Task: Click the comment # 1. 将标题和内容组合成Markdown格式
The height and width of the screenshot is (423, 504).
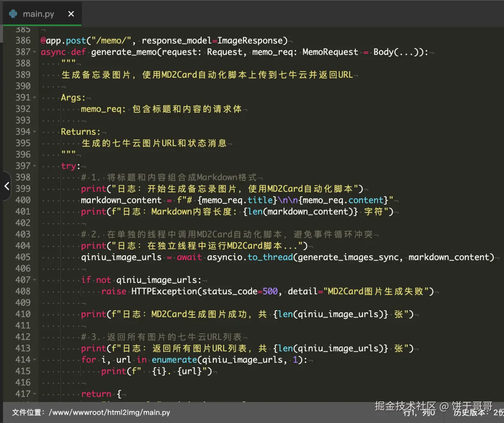Action: coord(169,177)
